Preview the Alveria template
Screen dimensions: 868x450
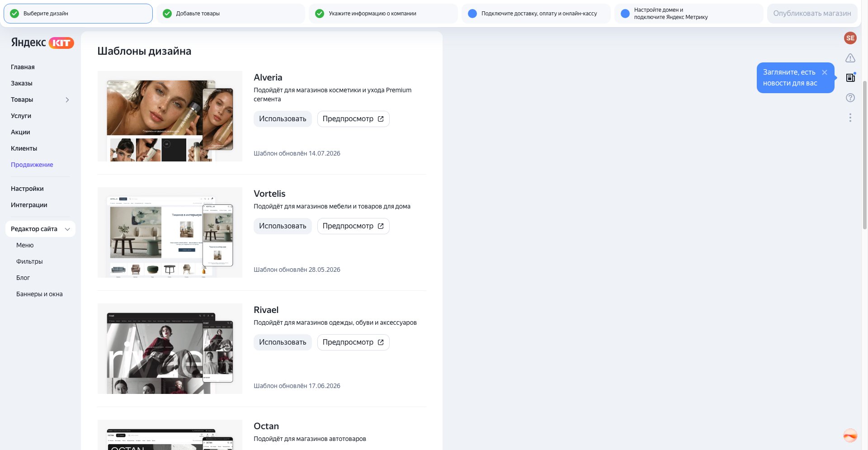[x=353, y=119]
